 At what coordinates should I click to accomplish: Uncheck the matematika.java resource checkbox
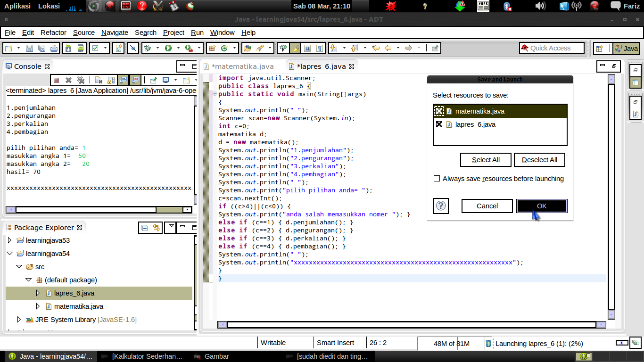pyautogui.click(x=439, y=111)
